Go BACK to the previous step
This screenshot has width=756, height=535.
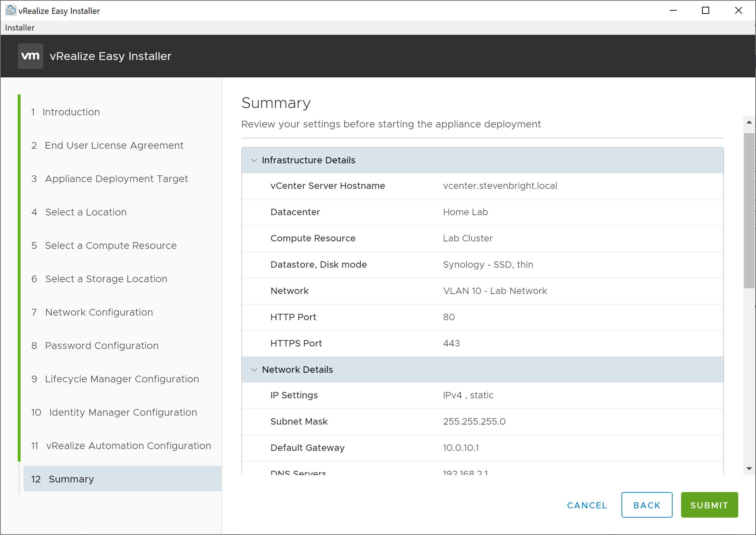pyautogui.click(x=647, y=505)
